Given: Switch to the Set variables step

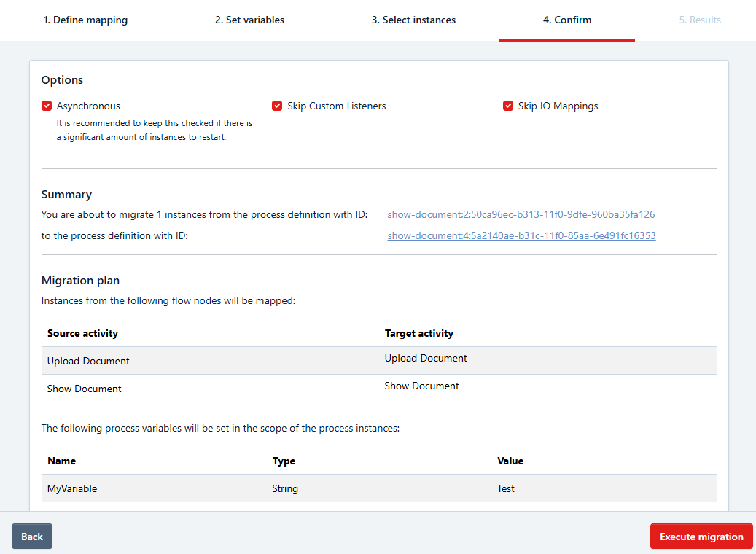Looking at the screenshot, I should coord(249,20).
